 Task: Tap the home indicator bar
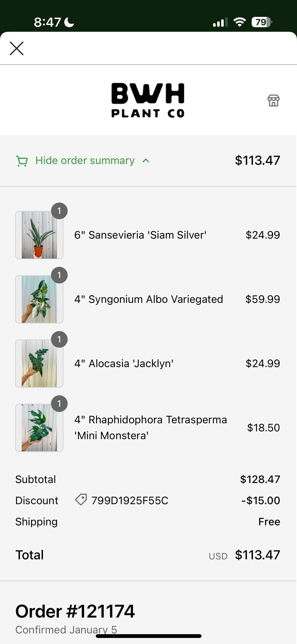click(x=148, y=636)
